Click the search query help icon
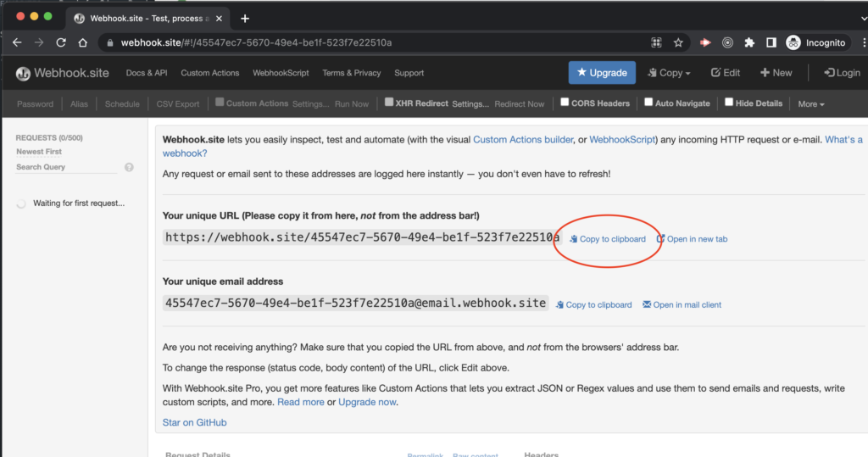This screenshot has height=457, width=868. click(129, 167)
